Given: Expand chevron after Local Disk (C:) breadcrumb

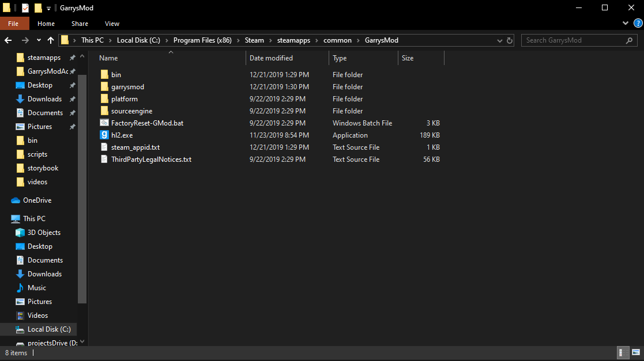Looking at the screenshot, I should [167, 40].
